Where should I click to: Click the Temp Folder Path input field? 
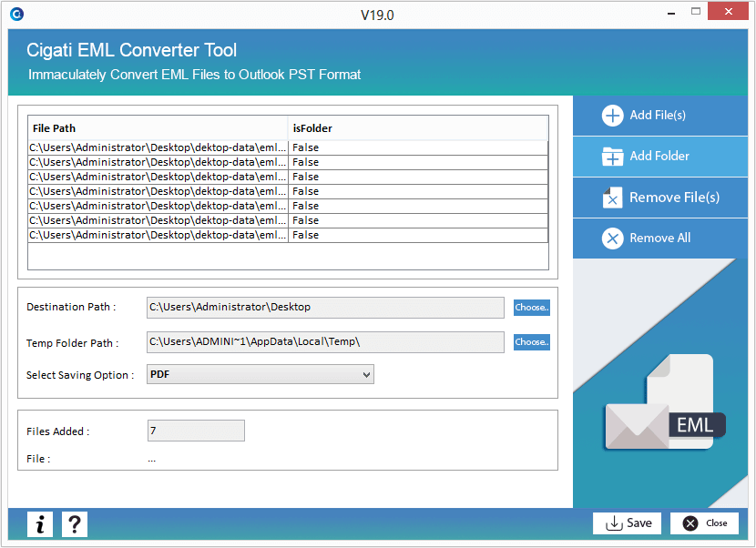325,342
